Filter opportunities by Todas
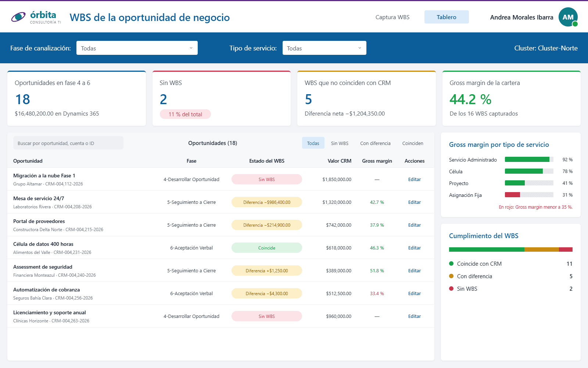The image size is (588, 368). click(313, 143)
